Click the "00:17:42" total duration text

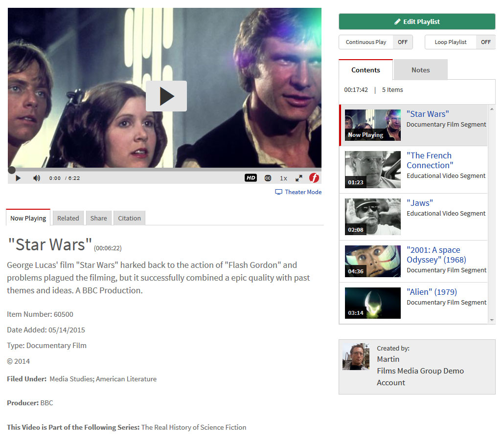coord(356,90)
